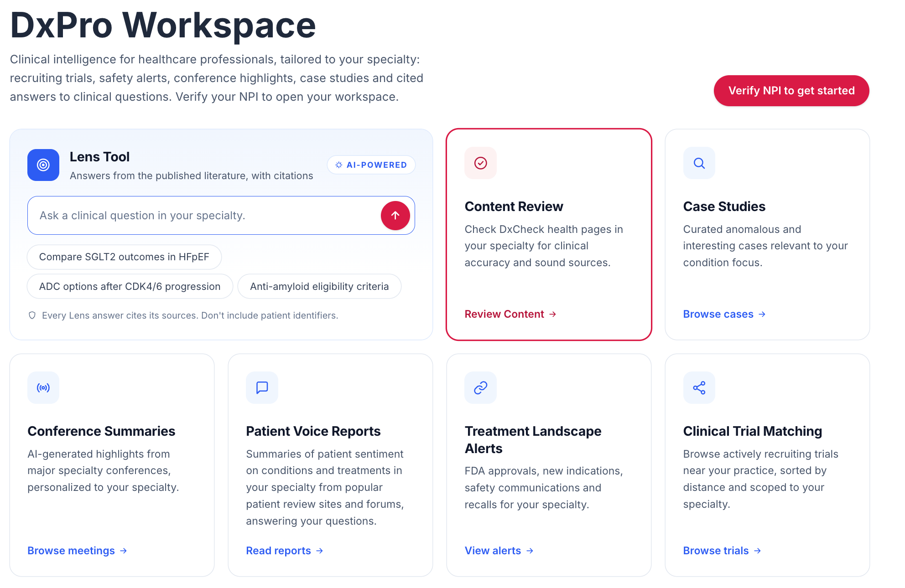Click the Treatment Landscape Alerts heading

click(x=533, y=440)
